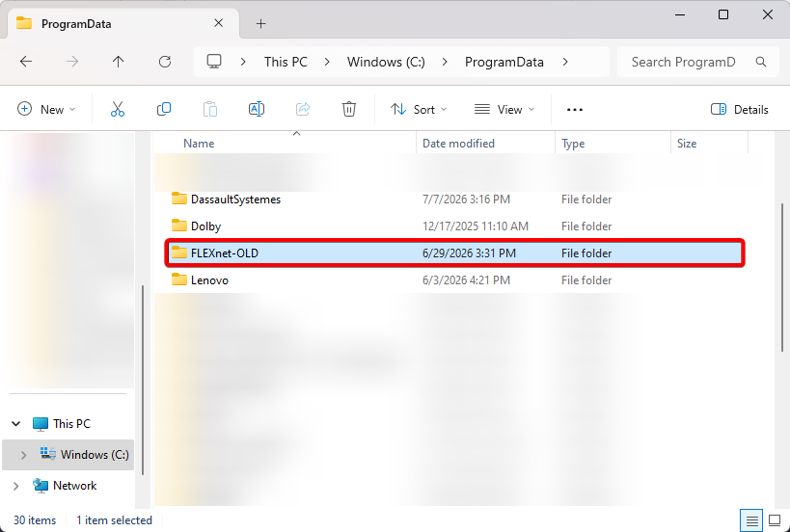Open the New item dropdown
The height and width of the screenshot is (532, 790).
pos(46,109)
